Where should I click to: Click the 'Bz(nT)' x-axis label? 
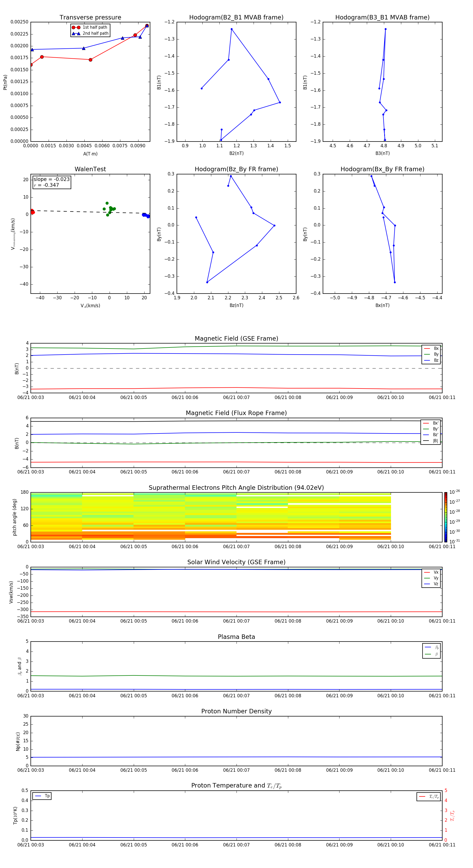pos(236,305)
